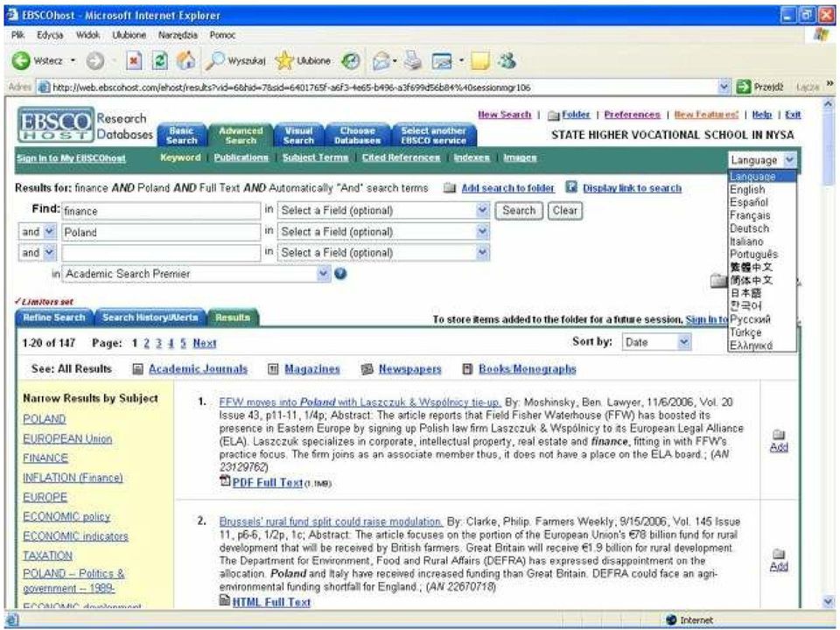Click the page scrollbar down arrow

click(829, 602)
